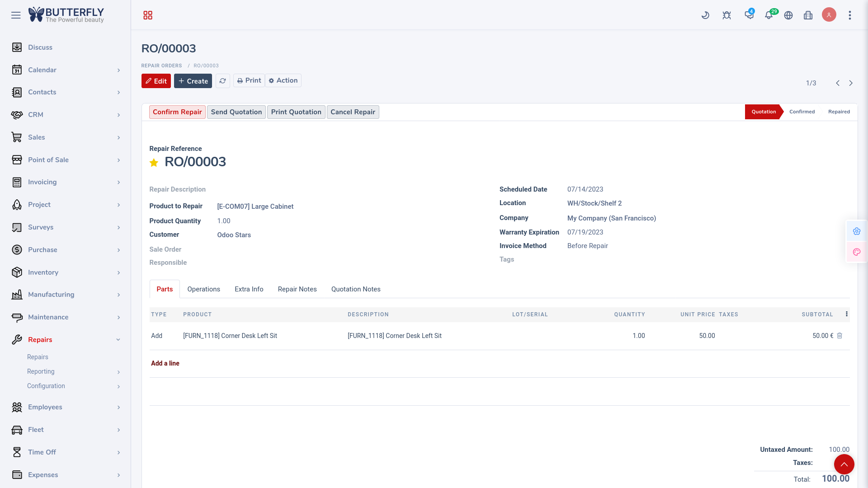The width and height of the screenshot is (868, 488).
Task: Expand the Manufacturing menu chevron
Action: 118,295
